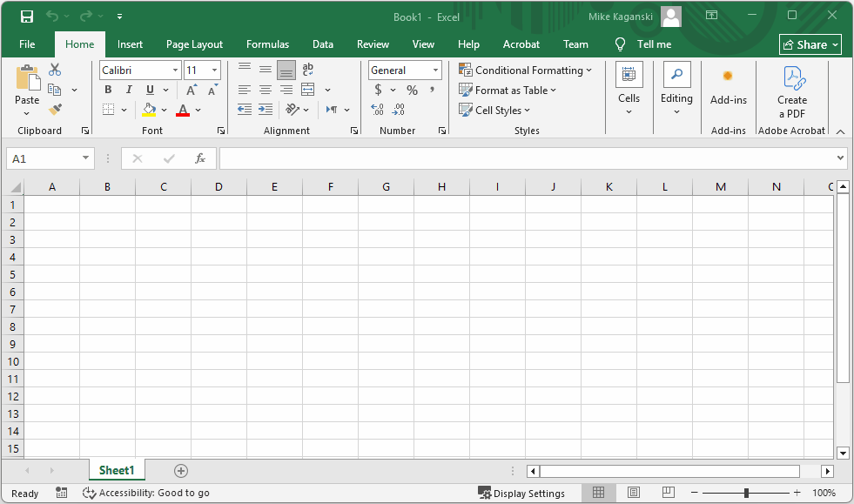Increase font size with large A icon
Image resolution: width=854 pixels, height=504 pixels.
[192, 90]
